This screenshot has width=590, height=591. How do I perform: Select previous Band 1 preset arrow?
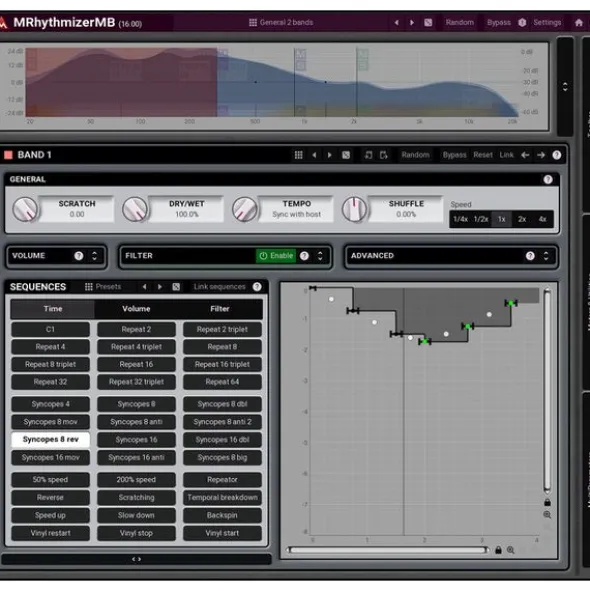pyautogui.click(x=314, y=155)
